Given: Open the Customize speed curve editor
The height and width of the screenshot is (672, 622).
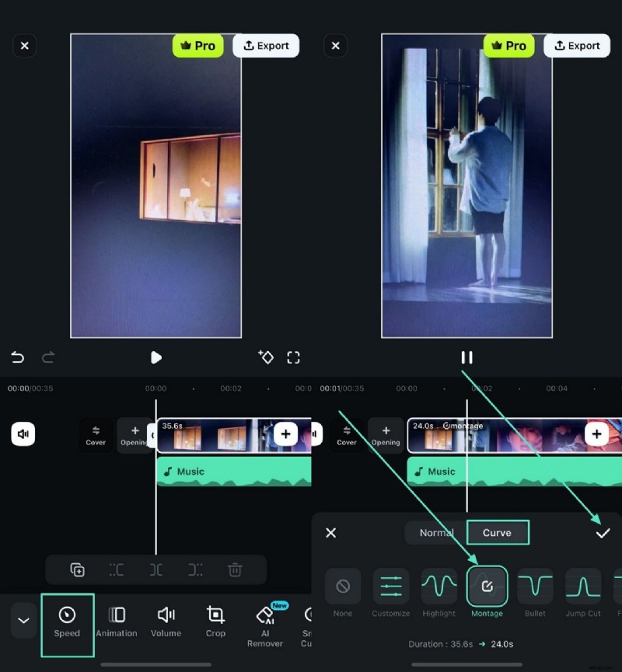Looking at the screenshot, I should (x=390, y=587).
